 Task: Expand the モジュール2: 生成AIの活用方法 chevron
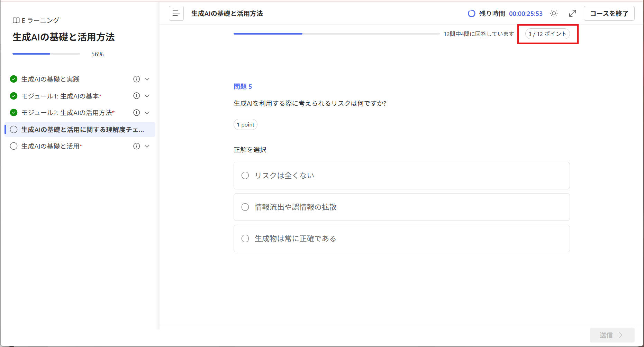coord(147,113)
